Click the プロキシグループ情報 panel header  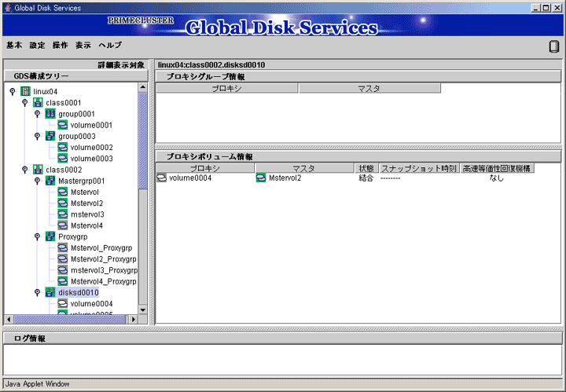pos(358,77)
